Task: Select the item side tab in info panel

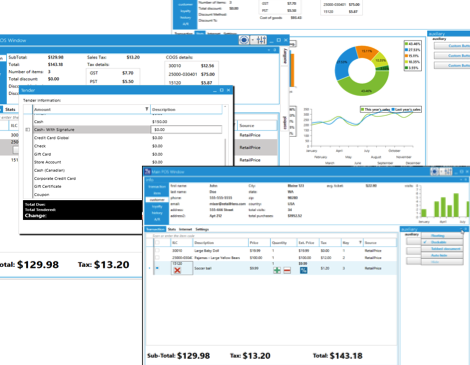Action: [x=157, y=193]
